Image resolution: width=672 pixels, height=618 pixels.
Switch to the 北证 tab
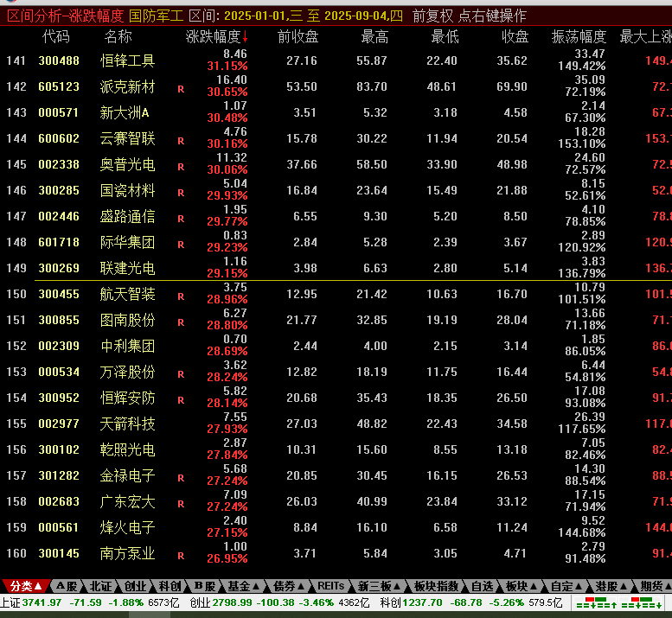pyautogui.click(x=100, y=586)
